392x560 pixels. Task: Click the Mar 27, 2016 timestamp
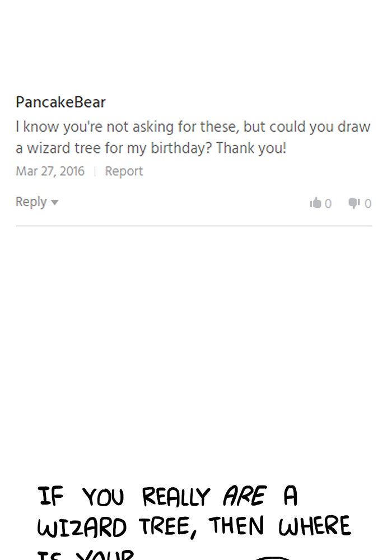50,171
